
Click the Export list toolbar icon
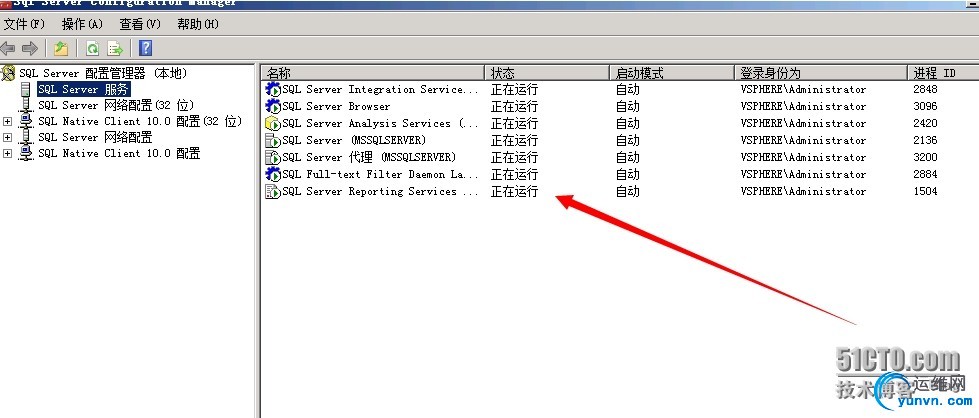point(115,48)
